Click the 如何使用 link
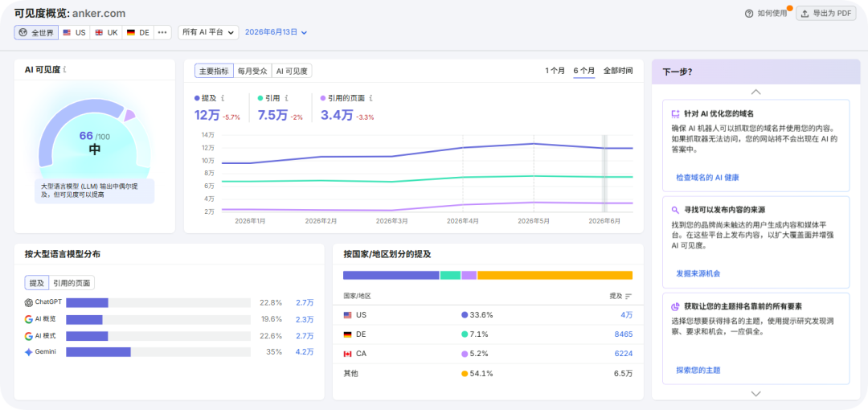This screenshot has width=868, height=410. pos(772,14)
